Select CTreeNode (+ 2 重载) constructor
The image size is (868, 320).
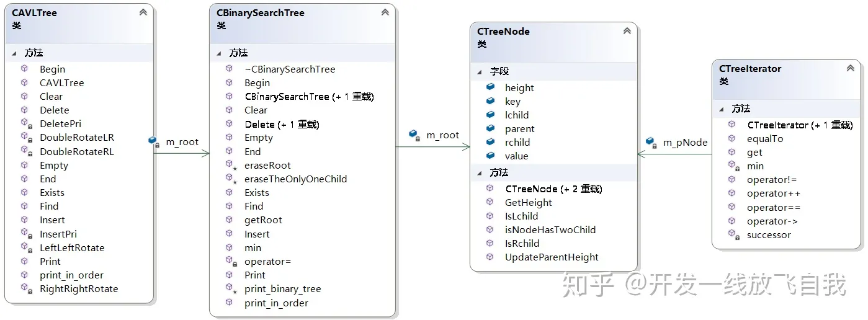553,189
